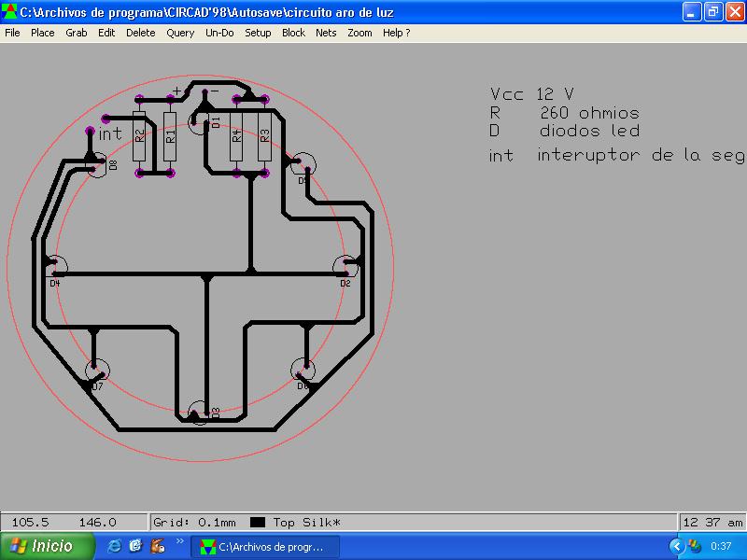Click the black layer color swatch
Image resolution: width=747 pixels, height=560 pixels.
coord(258,523)
